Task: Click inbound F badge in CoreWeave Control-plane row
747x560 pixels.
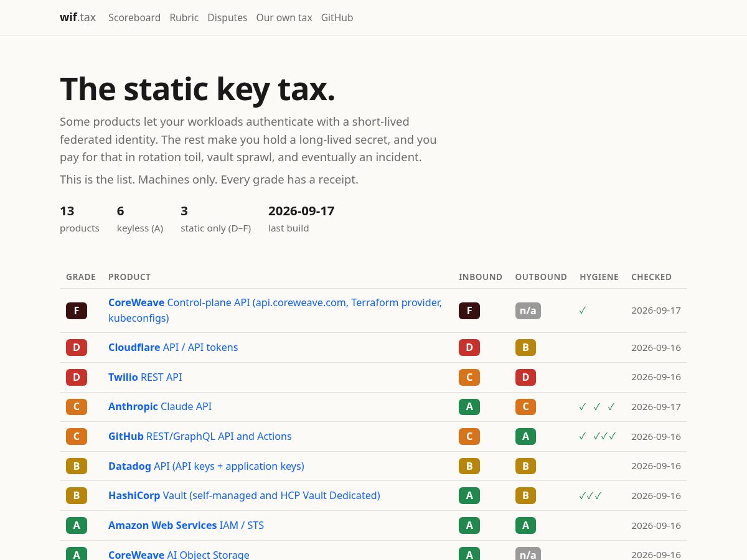Action: 469,310
